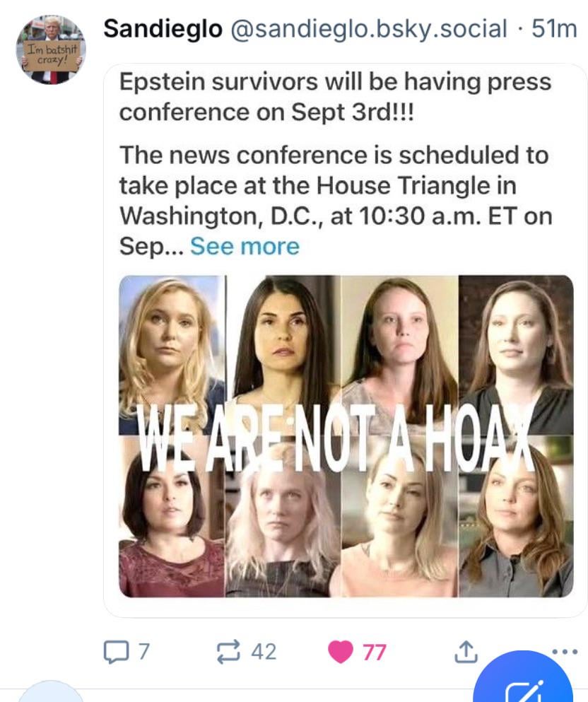Tap the repost arrows icon
588x702 pixels.
(x=229, y=652)
